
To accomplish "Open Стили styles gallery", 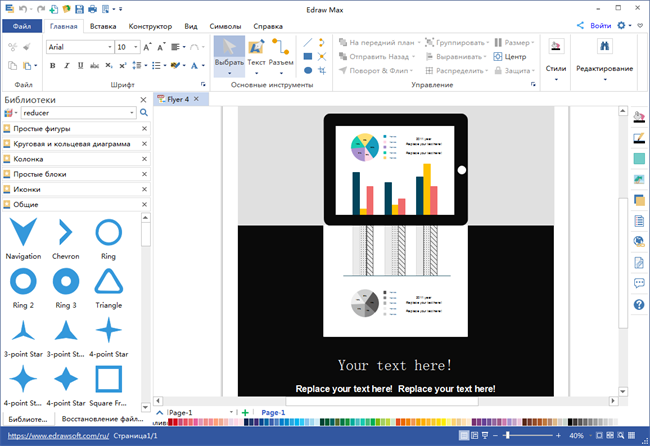I will (555, 58).
